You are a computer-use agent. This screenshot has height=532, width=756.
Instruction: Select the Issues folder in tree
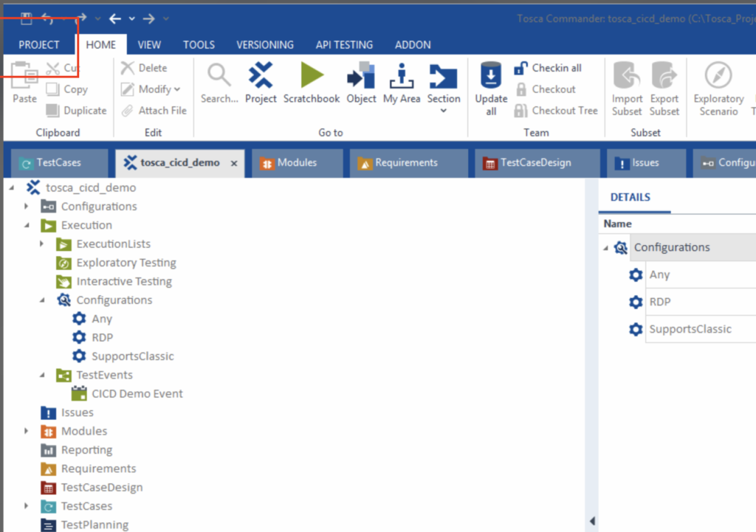77,412
